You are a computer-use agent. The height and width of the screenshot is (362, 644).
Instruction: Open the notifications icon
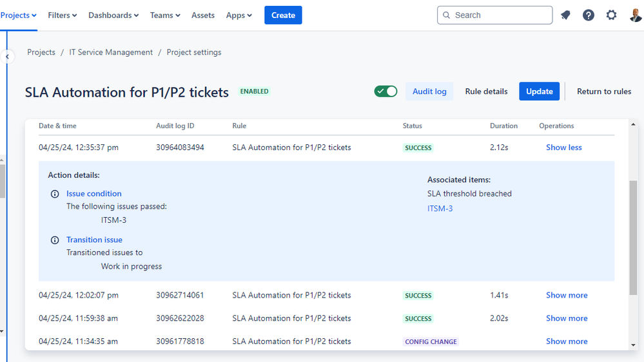565,15
